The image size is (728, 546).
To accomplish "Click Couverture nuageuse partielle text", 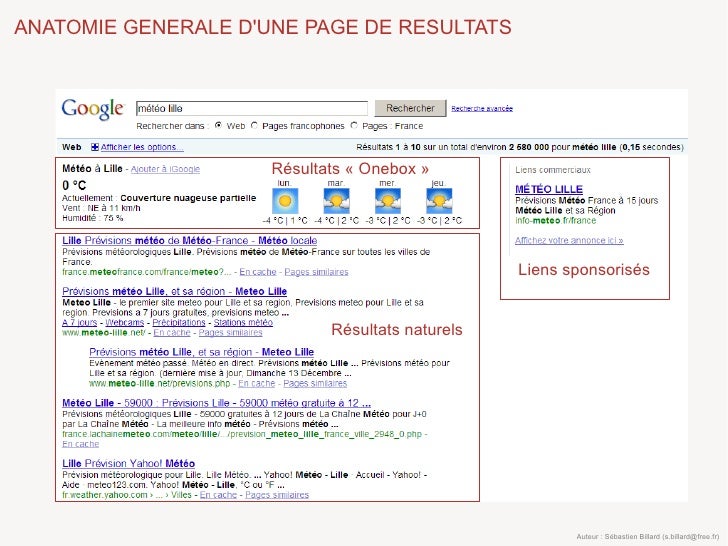I will coord(188,198).
